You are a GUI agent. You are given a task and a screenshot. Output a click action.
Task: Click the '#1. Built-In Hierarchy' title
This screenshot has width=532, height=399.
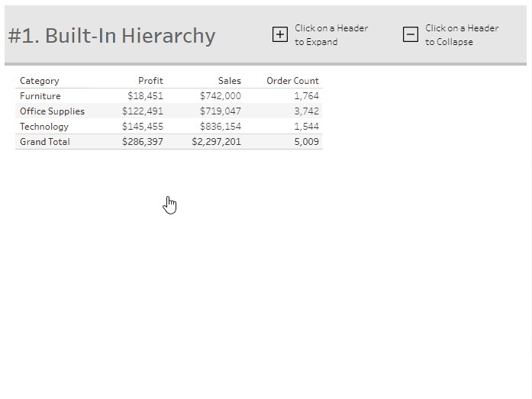(111, 36)
